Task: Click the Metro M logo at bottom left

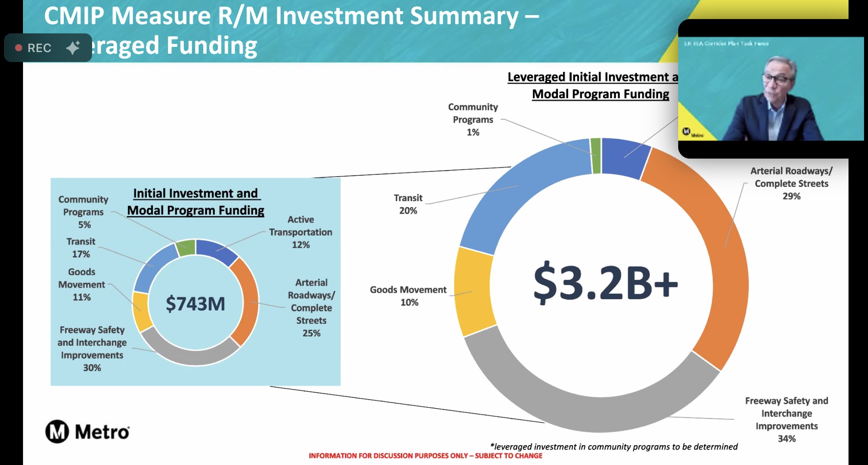Action: 57,432
